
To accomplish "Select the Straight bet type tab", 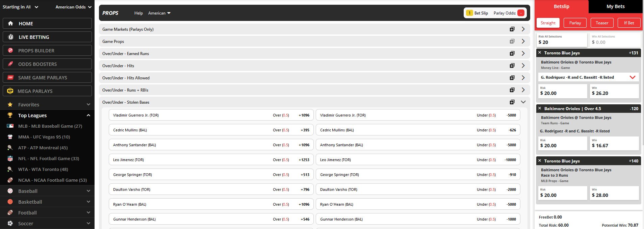I will [x=548, y=23].
